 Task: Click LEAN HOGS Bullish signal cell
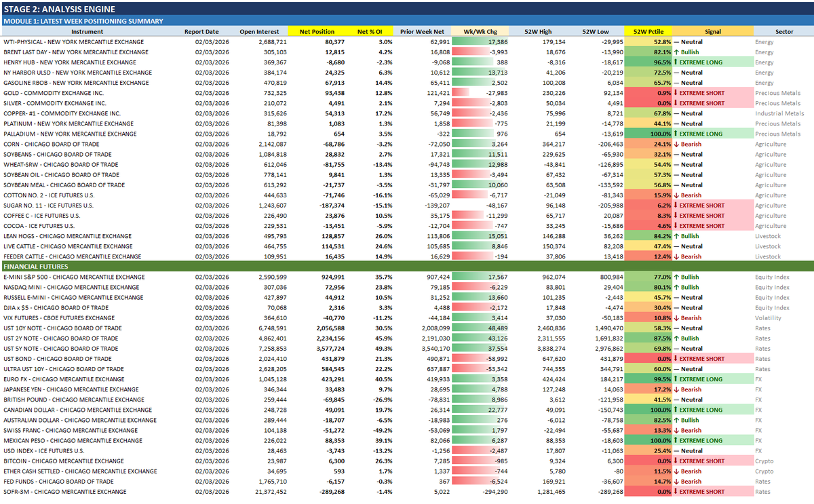click(x=713, y=236)
